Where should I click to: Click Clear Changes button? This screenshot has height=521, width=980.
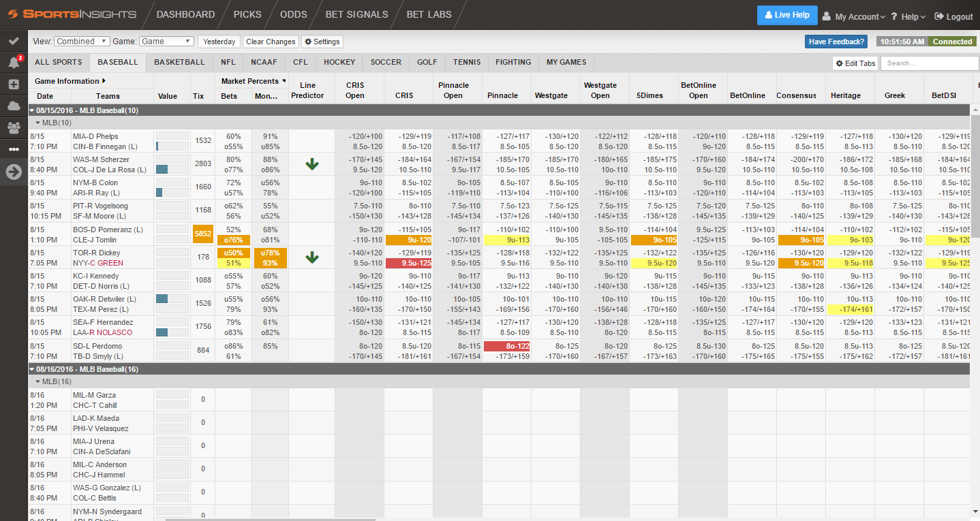pyautogui.click(x=271, y=42)
